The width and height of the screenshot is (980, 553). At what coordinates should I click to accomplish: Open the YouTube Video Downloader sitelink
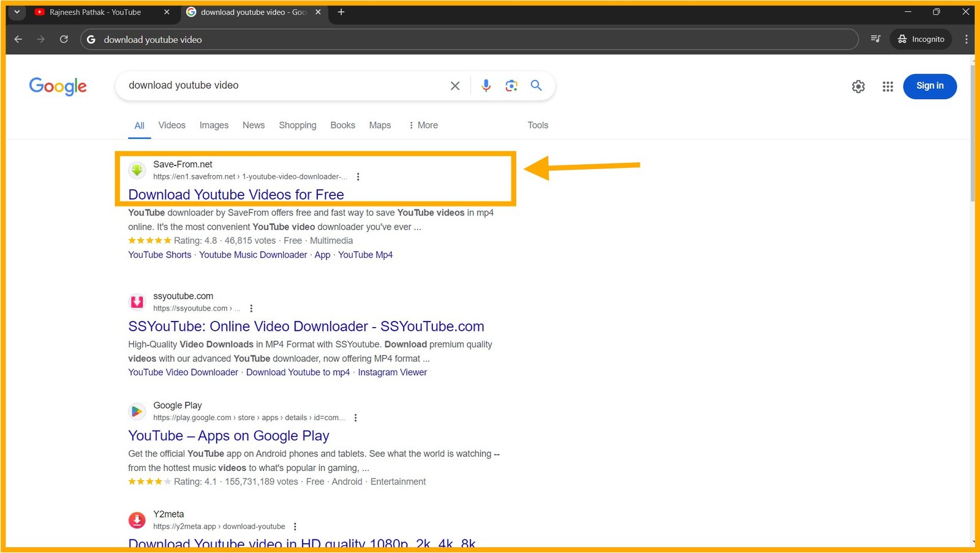click(183, 372)
